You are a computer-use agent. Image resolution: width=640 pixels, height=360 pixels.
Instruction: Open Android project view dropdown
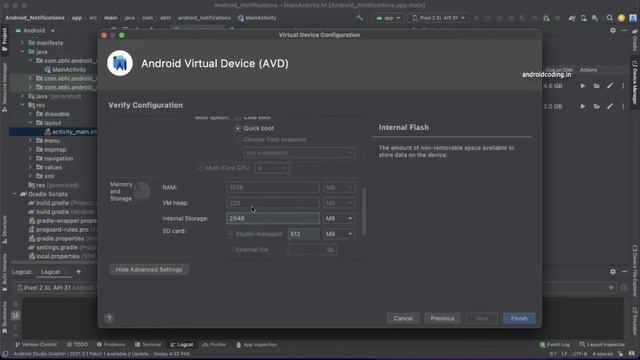click(35, 31)
